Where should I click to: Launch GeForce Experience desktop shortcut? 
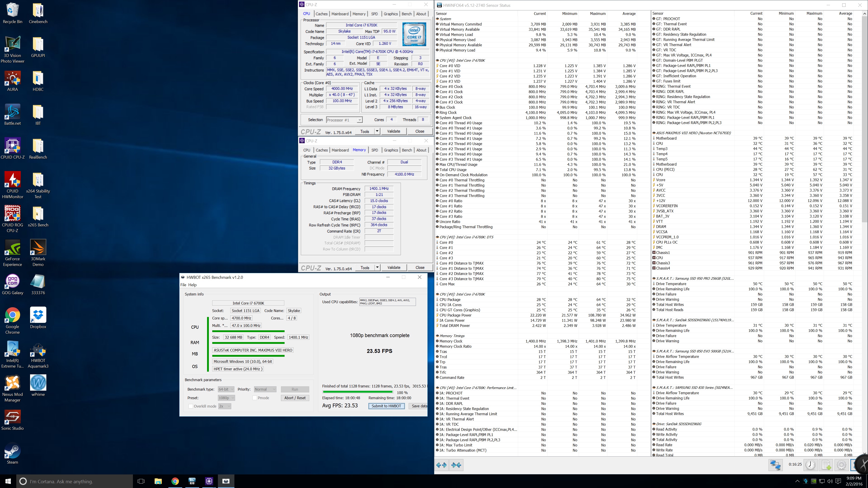(12, 253)
